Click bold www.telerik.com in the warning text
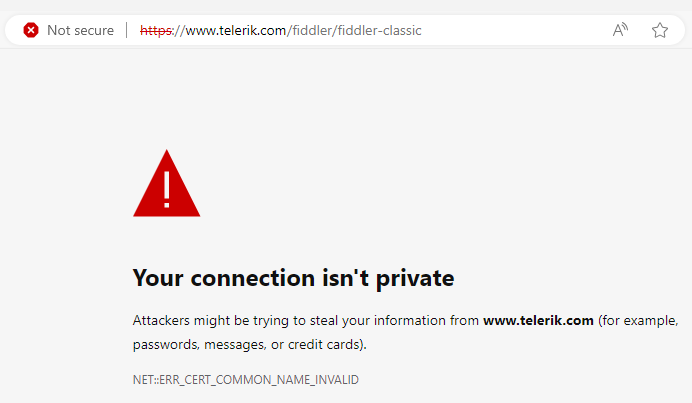Screen dimensions: 692x403 click(539, 321)
